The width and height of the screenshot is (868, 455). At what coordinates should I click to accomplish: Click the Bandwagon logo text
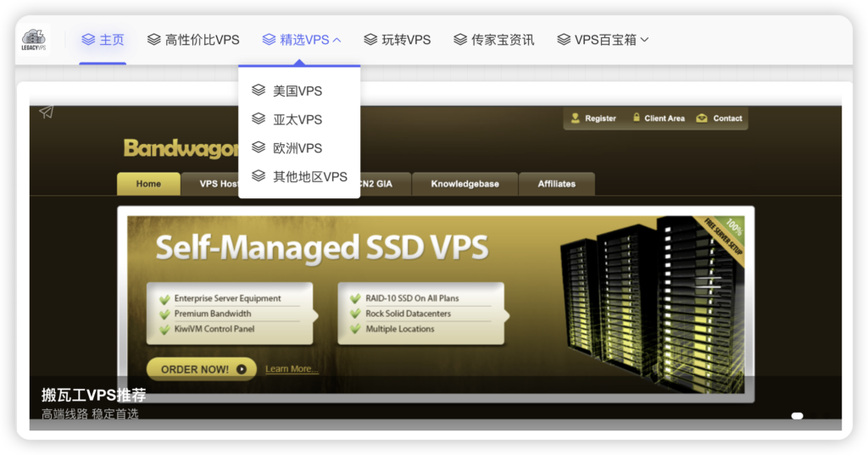coord(181,148)
